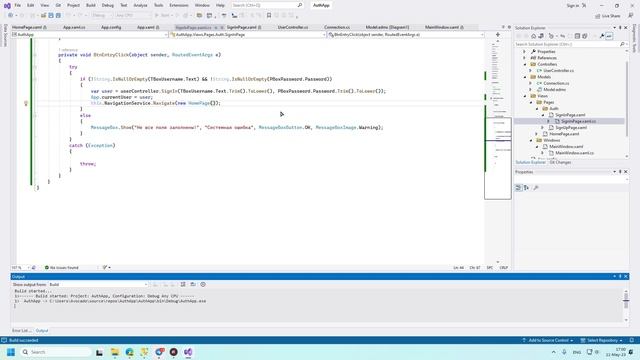The height and width of the screenshot is (360, 640).
Task: Click Solution Explorer Properties wrench icon
Action: [x=602, y=36]
